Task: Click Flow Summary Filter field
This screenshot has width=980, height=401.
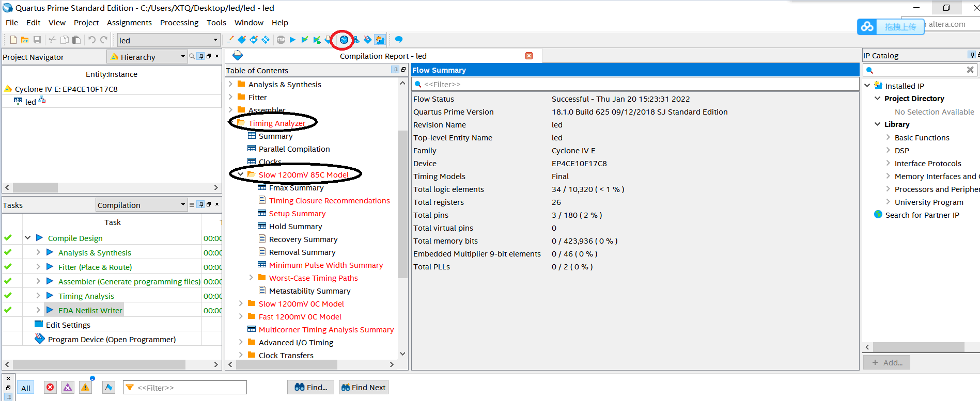Action: (x=635, y=84)
